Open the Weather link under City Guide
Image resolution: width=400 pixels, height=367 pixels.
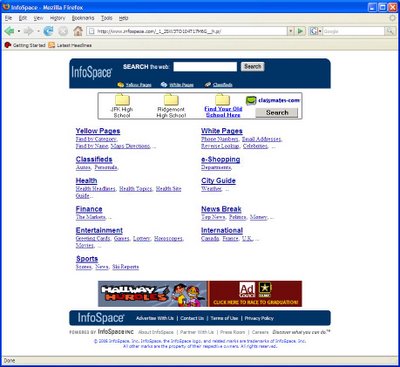tap(211, 189)
